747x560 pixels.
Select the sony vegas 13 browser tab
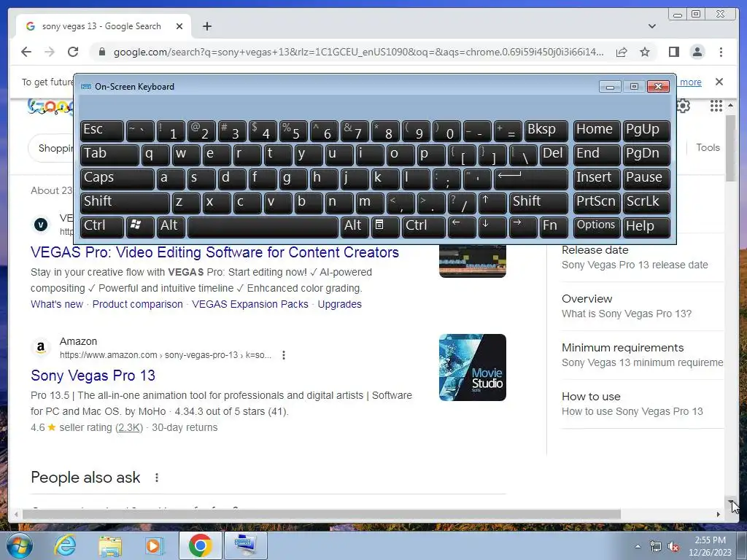[104, 26]
